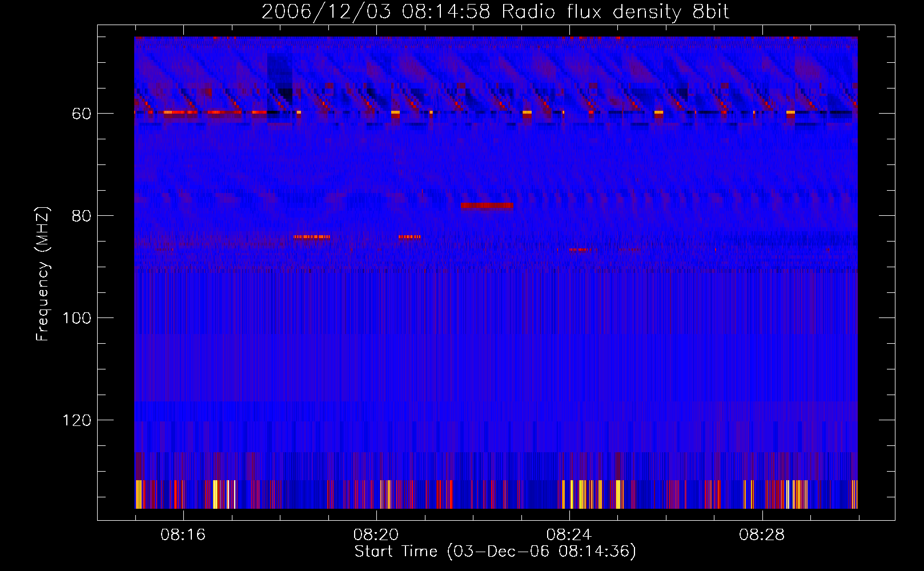This screenshot has width=924, height=571.
Task: Click the 80 MHz frequency tick label
Action: click(x=82, y=216)
